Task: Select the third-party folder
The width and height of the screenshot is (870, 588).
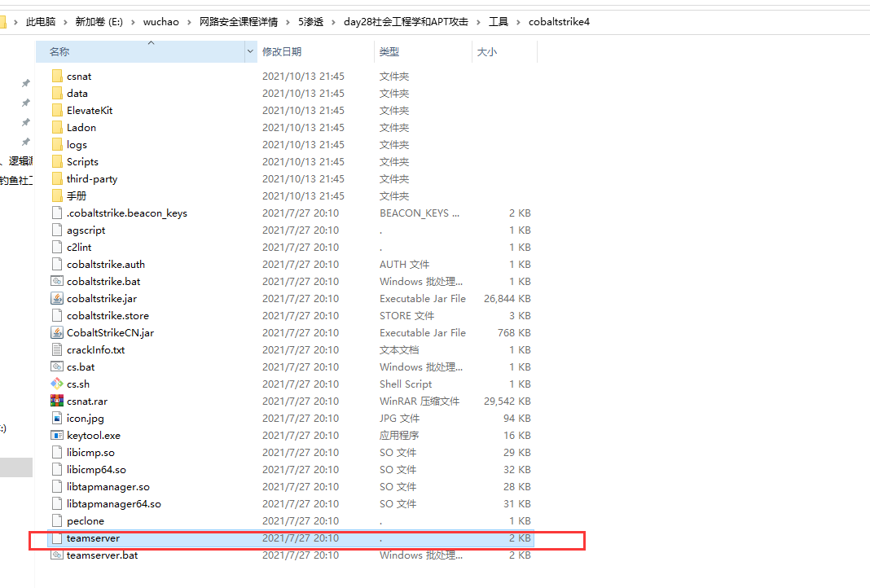Action: click(x=91, y=178)
